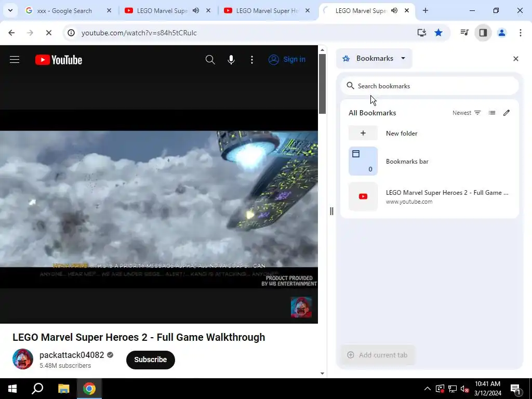
Task: Click Chrome icon in taskbar
Action: [89, 389]
